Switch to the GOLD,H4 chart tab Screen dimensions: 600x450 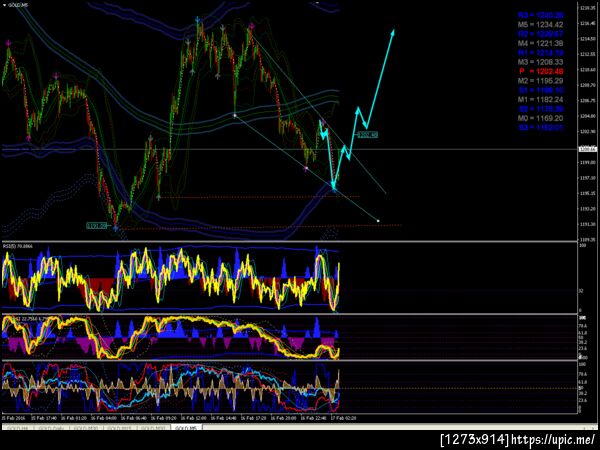(x=18, y=428)
